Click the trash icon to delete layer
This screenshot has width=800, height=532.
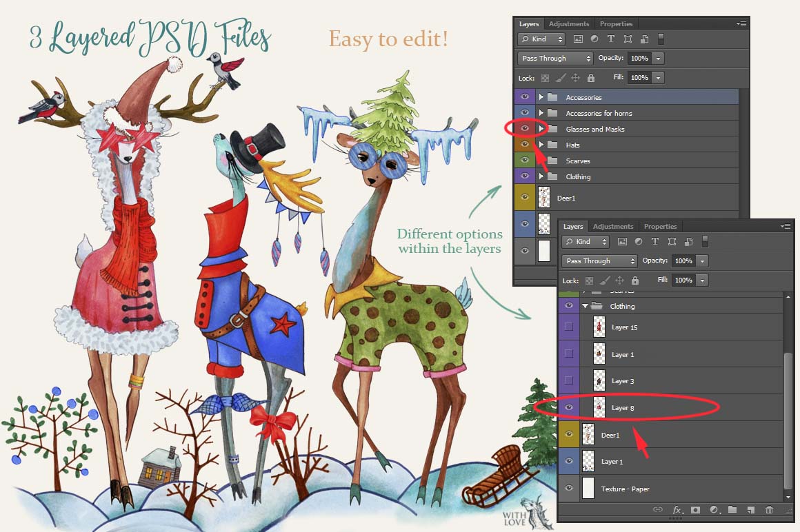pyautogui.click(x=769, y=510)
